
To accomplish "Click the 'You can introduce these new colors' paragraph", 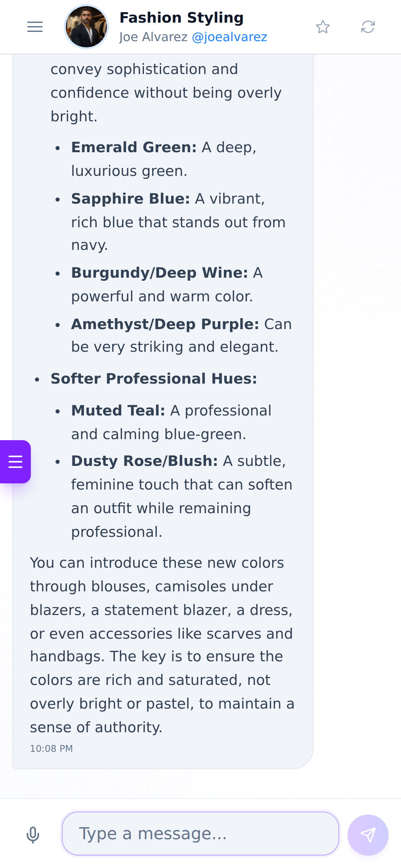I will (162, 645).
